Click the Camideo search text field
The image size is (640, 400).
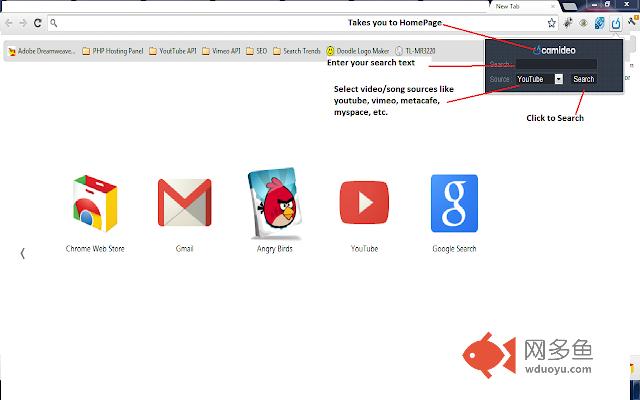[x=555, y=64]
